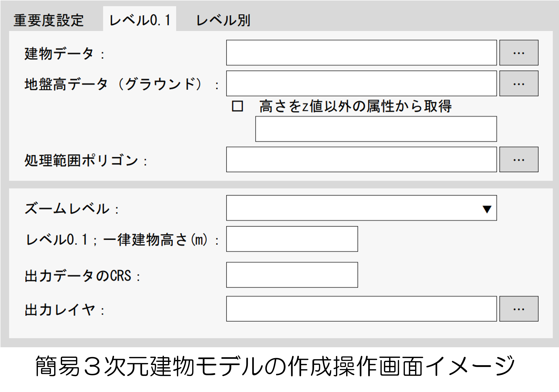Click browse button for 建物データ
Viewport: 559px width, 392px height.
(x=519, y=53)
